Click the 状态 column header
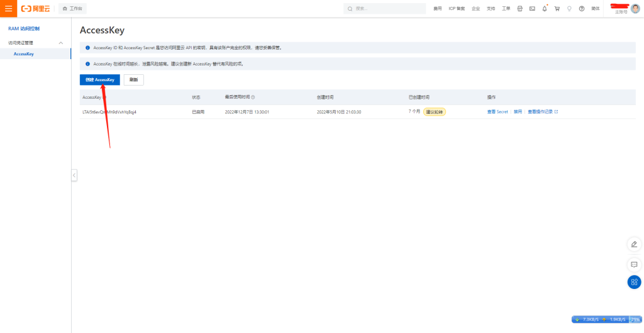 (196, 98)
